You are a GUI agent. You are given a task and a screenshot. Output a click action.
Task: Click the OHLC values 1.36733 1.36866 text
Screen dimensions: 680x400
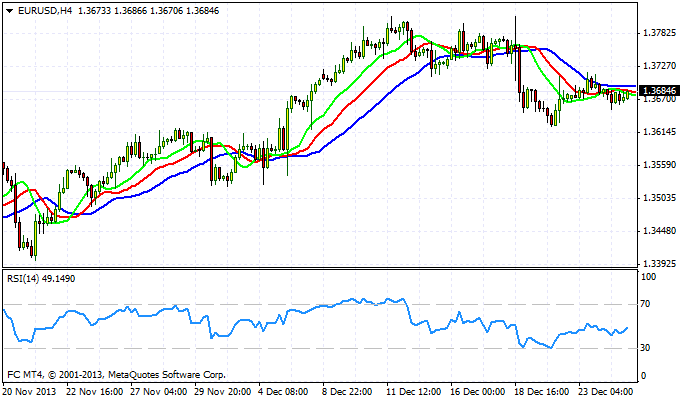point(112,11)
